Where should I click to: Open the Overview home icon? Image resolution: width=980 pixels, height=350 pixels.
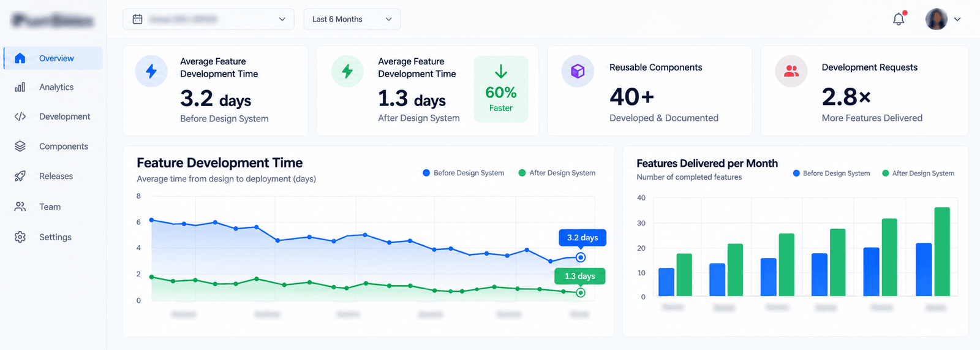[20, 58]
